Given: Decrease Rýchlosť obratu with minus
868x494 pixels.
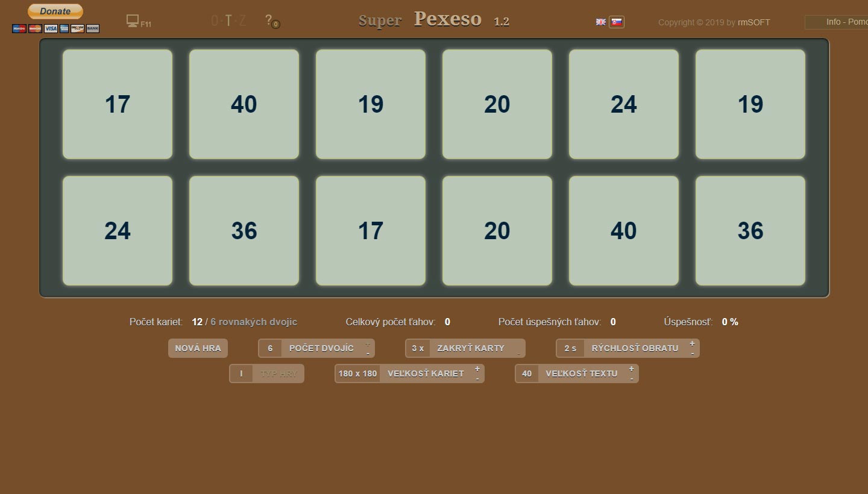Looking at the screenshot, I should click(x=692, y=353).
